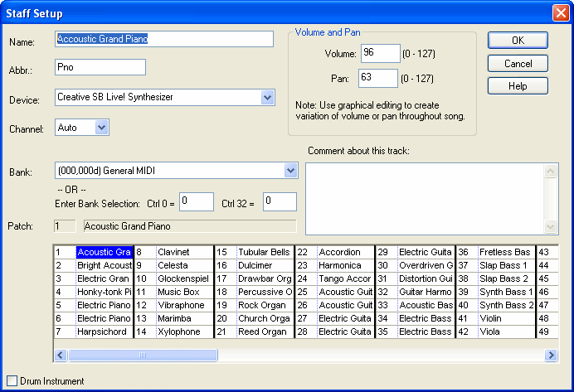The width and height of the screenshot is (574, 392).
Task: Select the Abbr. text field
Action: point(100,67)
